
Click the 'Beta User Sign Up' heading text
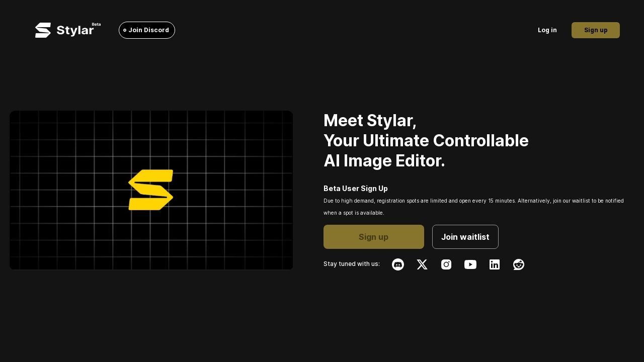pyautogui.click(x=356, y=189)
